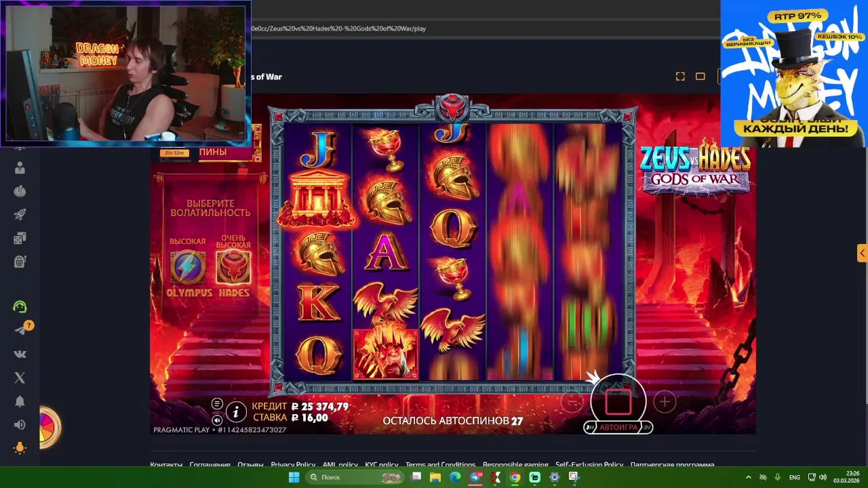868x488 pixels.
Task: Open support chat headset icon
Action: coord(20,306)
